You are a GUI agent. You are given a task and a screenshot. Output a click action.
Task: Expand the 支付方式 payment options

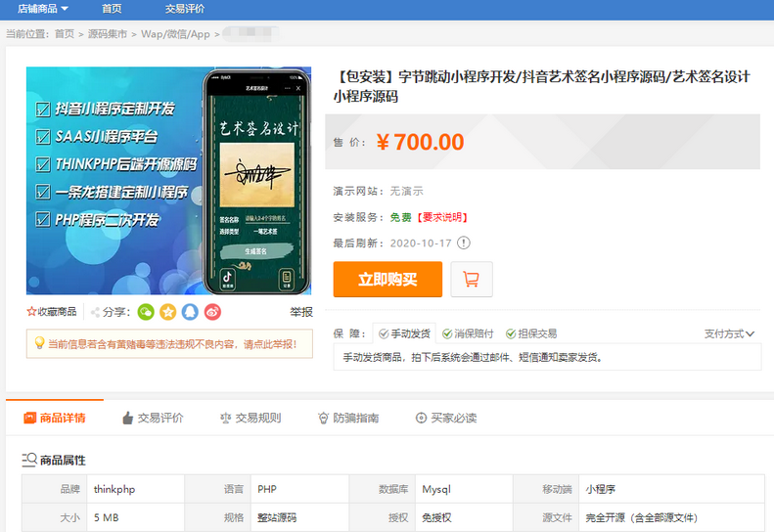pyautogui.click(x=729, y=333)
